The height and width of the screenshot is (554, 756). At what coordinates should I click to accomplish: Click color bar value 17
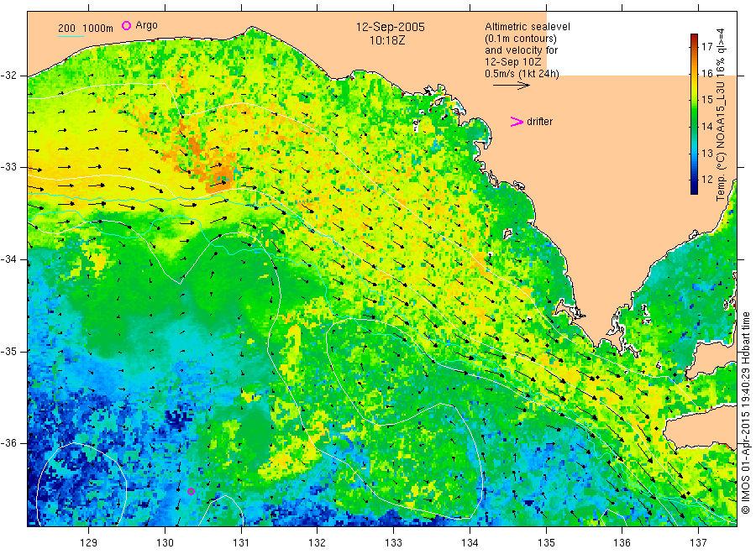tap(706, 47)
